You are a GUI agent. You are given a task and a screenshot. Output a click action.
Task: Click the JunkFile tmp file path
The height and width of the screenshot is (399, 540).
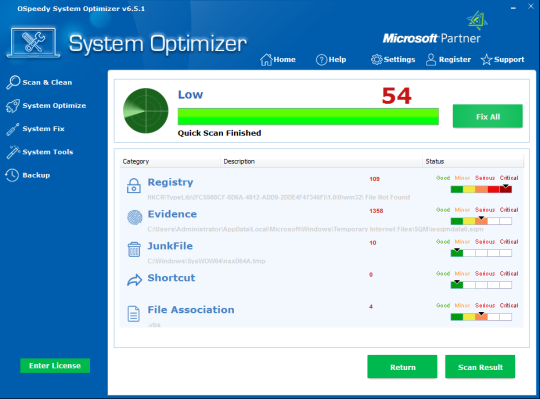(x=206, y=261)
